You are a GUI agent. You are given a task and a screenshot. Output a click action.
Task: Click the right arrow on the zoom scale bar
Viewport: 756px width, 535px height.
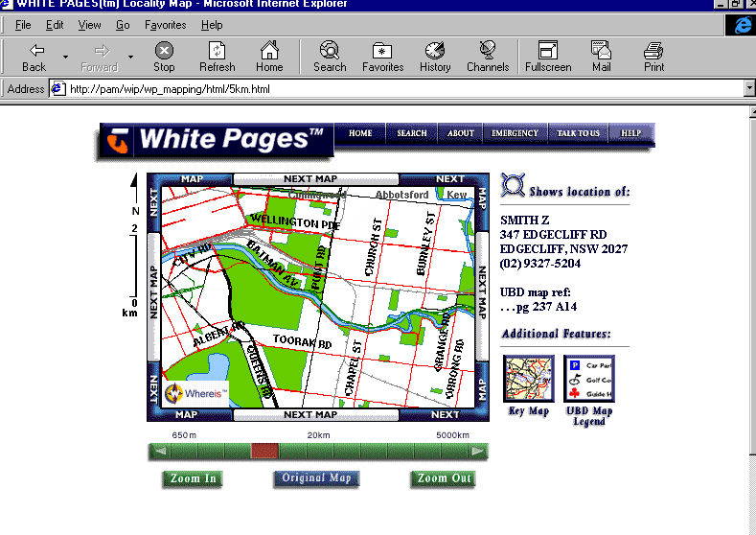coord(477,451)
